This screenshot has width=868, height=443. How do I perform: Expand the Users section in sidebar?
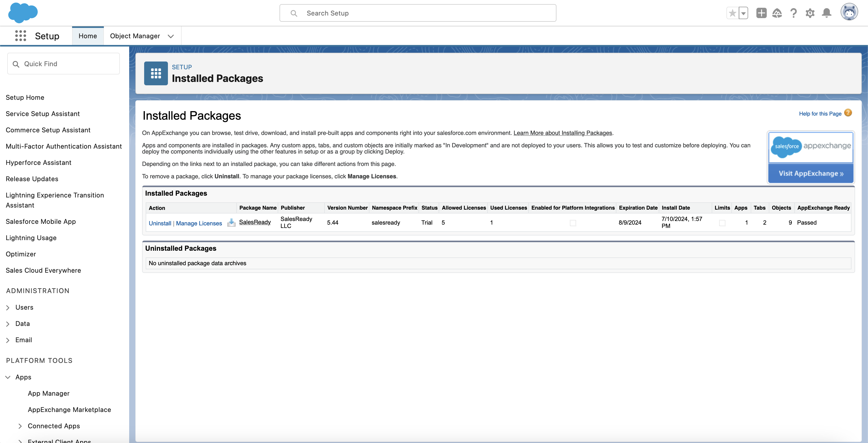8,308
